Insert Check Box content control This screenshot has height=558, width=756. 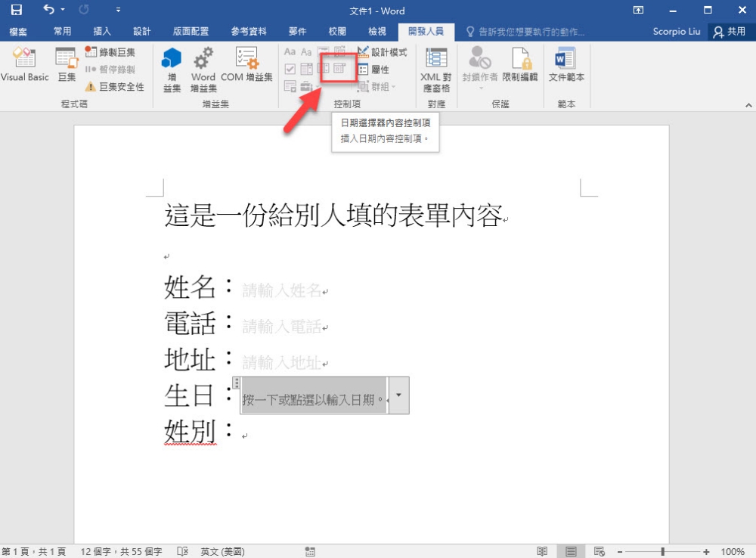[x=290, y=69]
